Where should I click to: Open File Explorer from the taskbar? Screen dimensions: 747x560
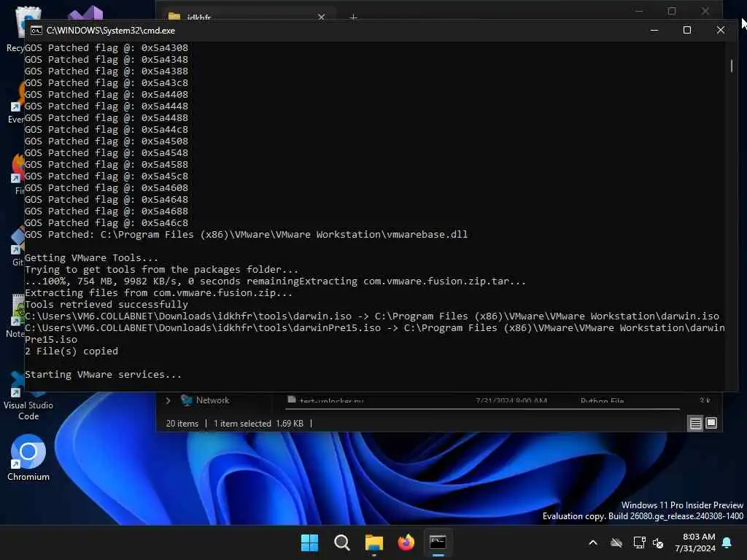click(x=374, y=542)
